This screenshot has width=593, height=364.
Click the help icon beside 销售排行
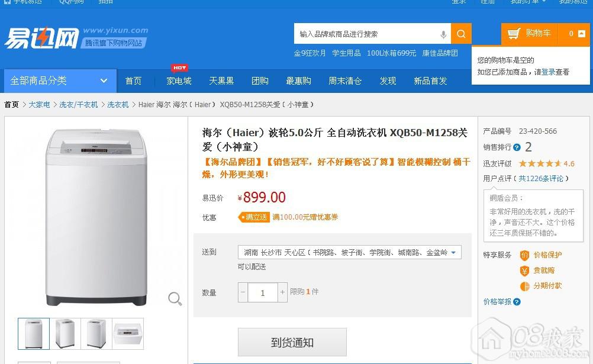pos(517,147)
